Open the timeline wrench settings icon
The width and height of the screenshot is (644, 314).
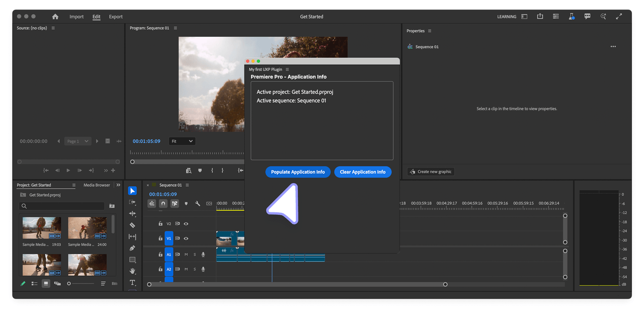[198, 203]
